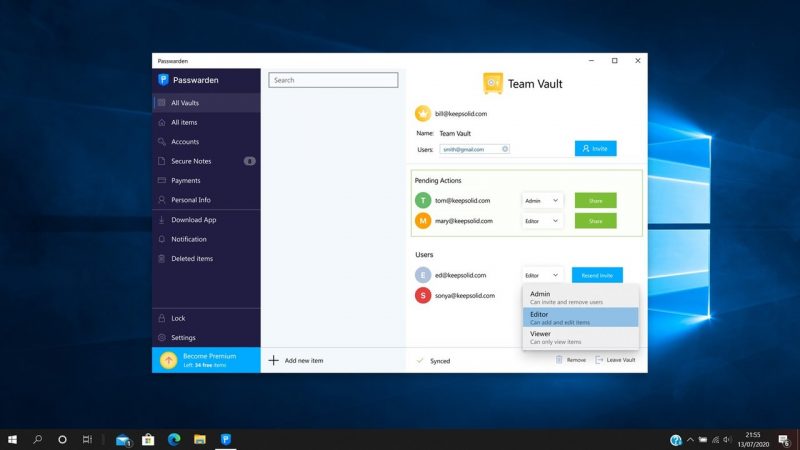Open Payments section
The image size is (800, 450).
(206, 181)
